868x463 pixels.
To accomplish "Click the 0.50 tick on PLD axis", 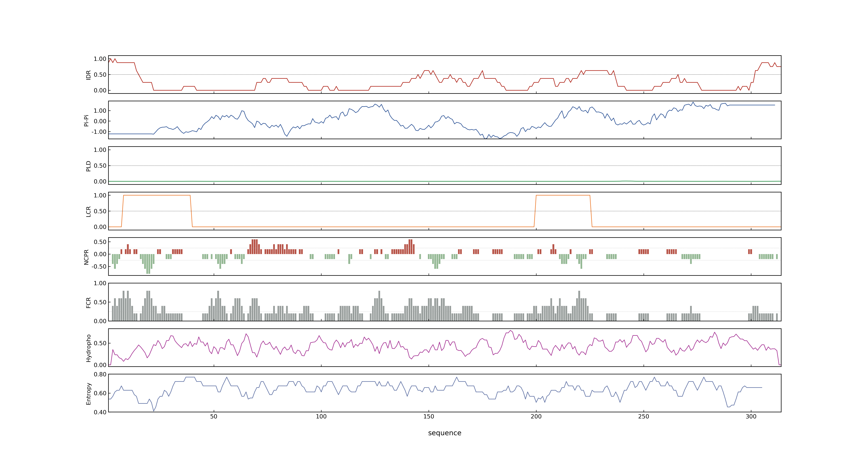I will pyautogui.click(x=100, y=165).
